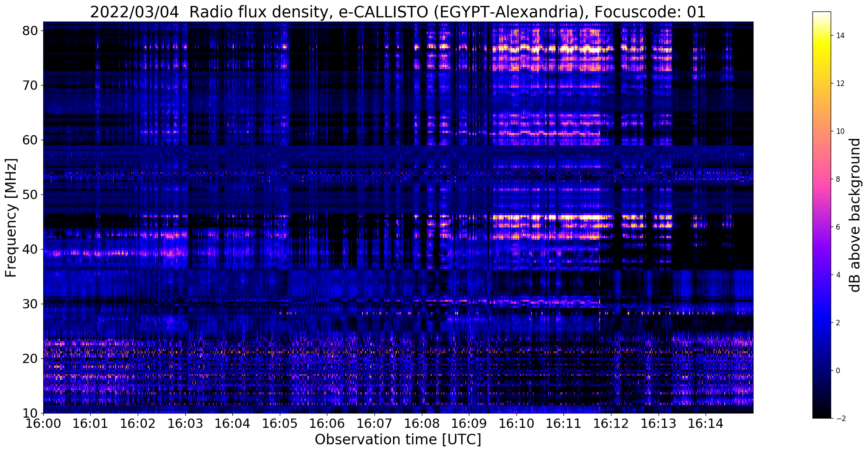Viewport: 868px width, 452px height.
Task: Click the 16:10 time tick label
Action: [x=516, y=423]
